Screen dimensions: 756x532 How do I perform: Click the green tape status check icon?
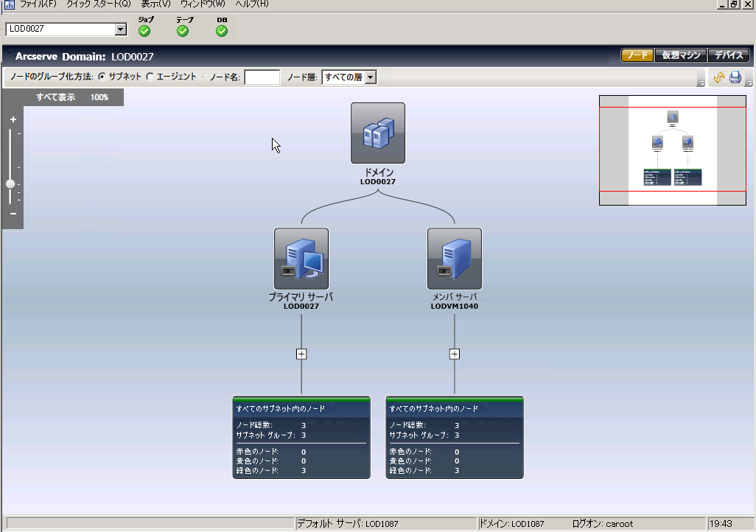[183, 32]
